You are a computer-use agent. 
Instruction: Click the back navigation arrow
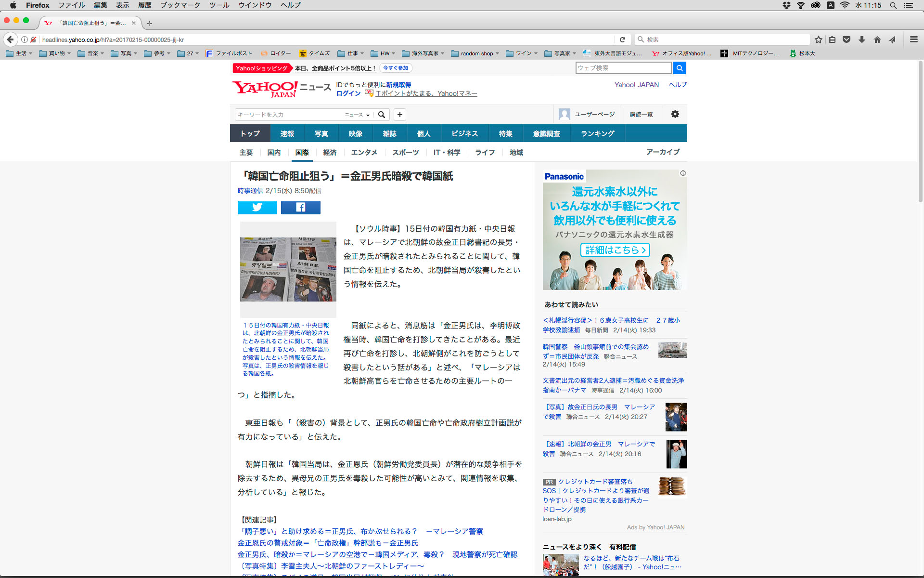coord(10,39)
